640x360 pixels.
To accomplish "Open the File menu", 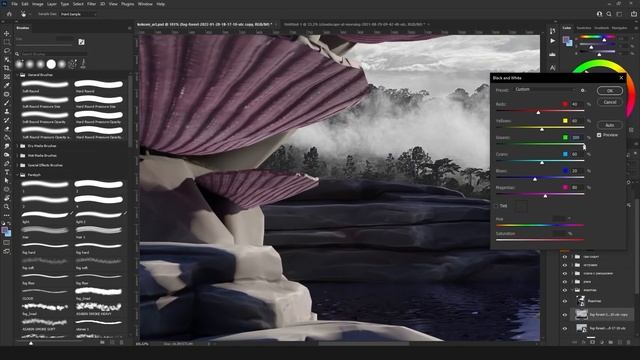I will 14,4.
